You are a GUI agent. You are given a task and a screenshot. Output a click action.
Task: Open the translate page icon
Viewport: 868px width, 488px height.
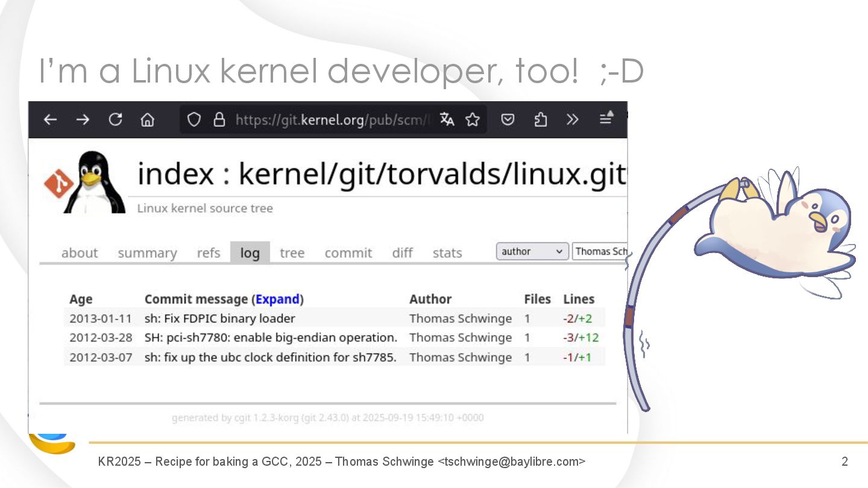(447, 119)
